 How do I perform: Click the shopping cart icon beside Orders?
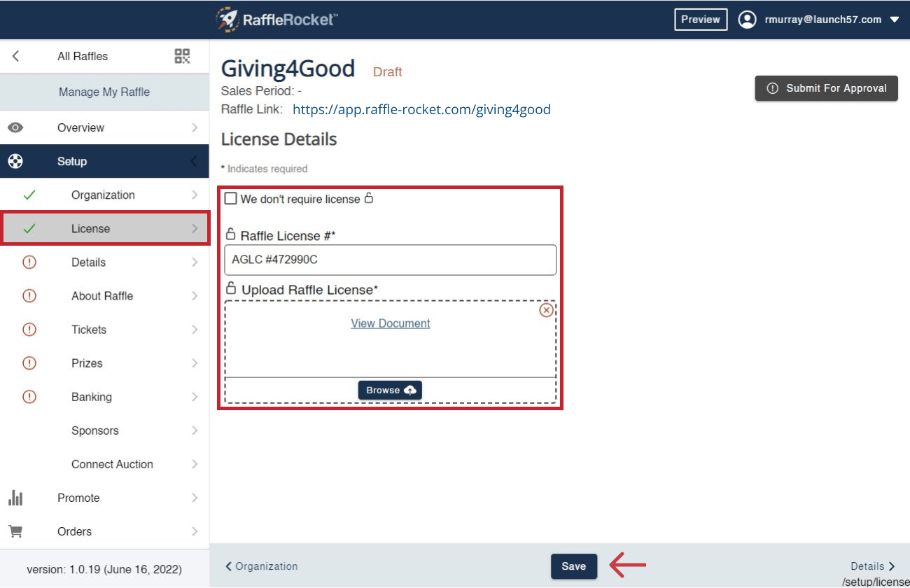tap(15, 531)
